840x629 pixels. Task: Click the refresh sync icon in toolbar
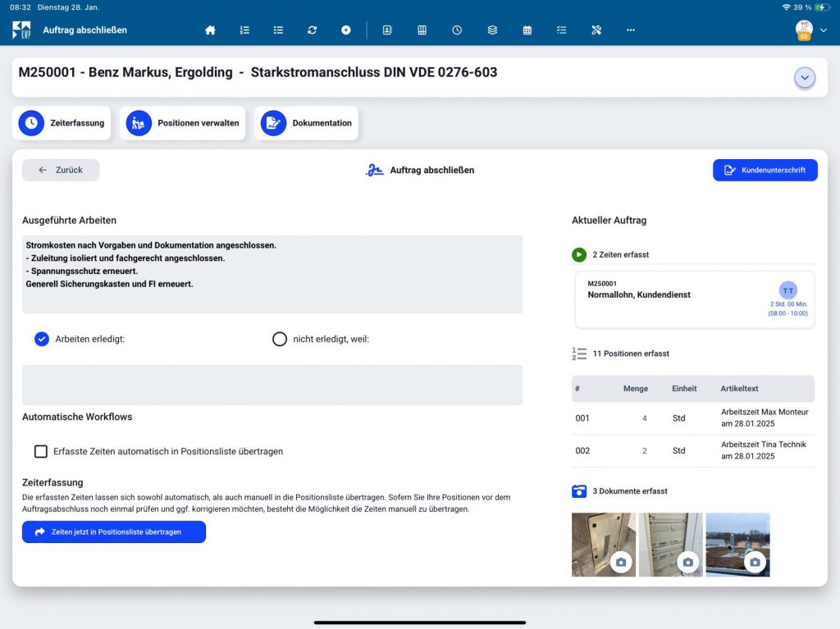(x=312, y=30)
